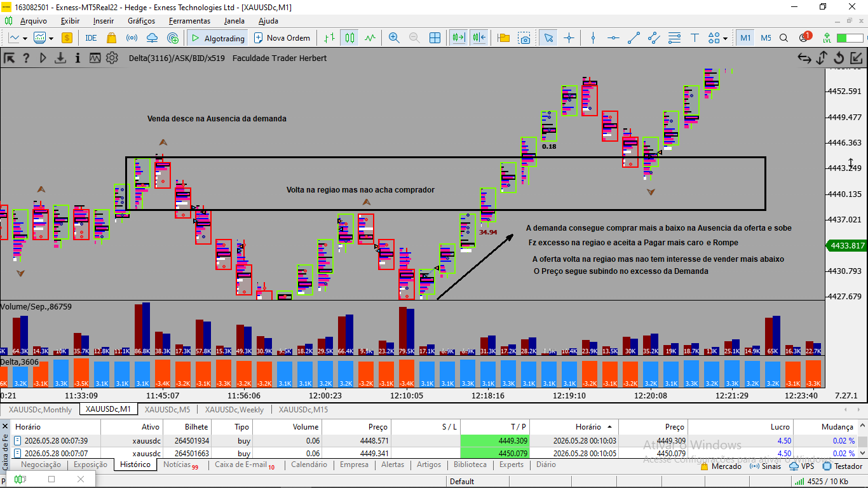Image resolution: width=868 pixels, height=488 pixels.
Task: Add a vertical line object
Action: pyautogui.click(x=593, y=38)
